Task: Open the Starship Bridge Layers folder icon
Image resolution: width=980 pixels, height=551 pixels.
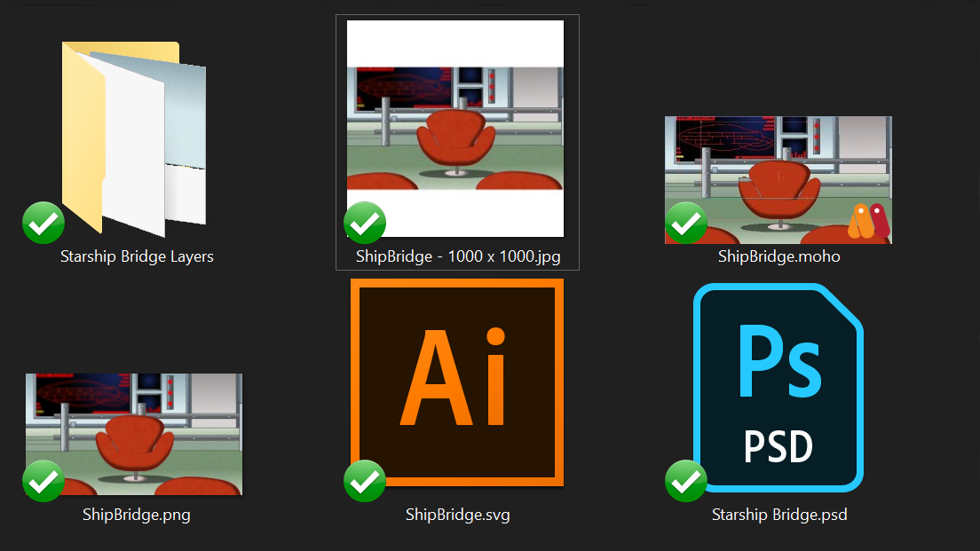Action: tap(133, 138)
